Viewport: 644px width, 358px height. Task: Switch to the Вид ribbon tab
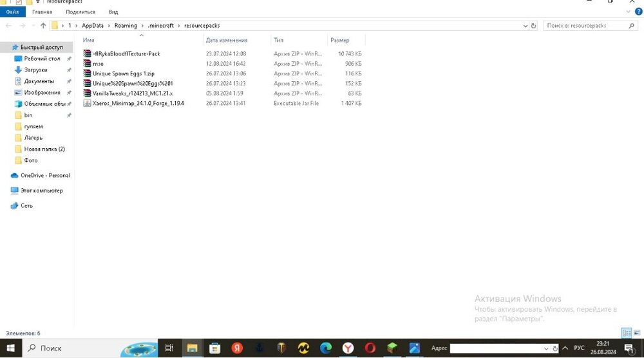113,12
